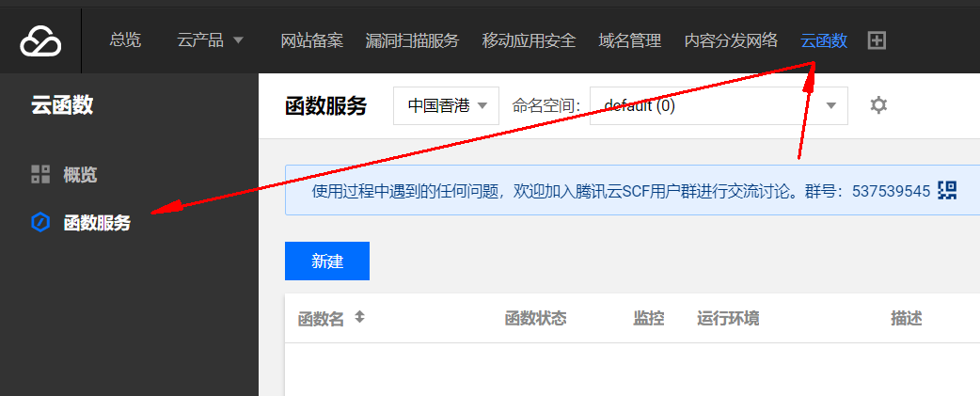This screenshot has width=980, height=396.
Task: Navigate to 域名管理
Action: tap(629, 40)
